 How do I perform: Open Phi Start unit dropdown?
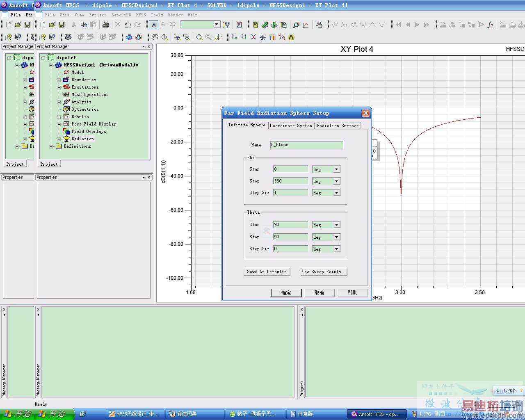336,169
